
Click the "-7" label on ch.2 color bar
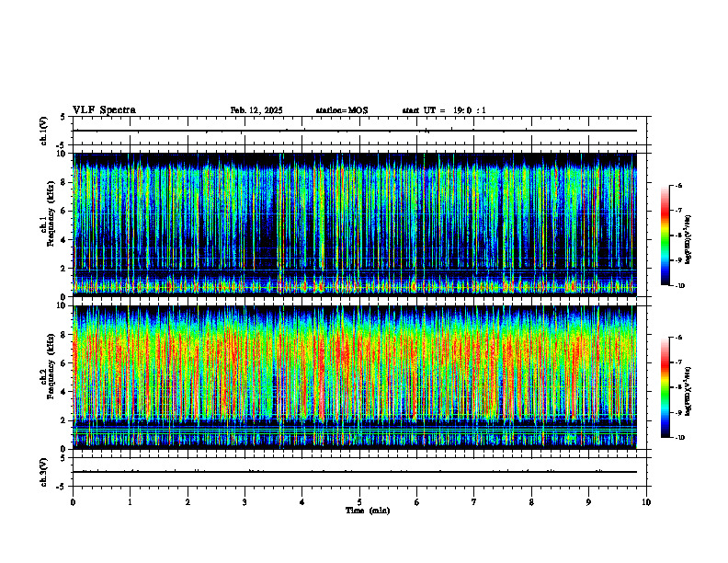pos(678,362)
